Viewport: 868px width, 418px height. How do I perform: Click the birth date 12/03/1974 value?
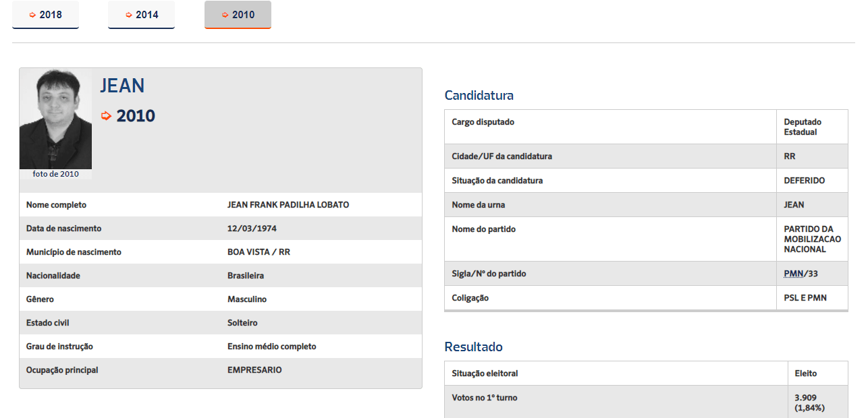coord(252,229)
